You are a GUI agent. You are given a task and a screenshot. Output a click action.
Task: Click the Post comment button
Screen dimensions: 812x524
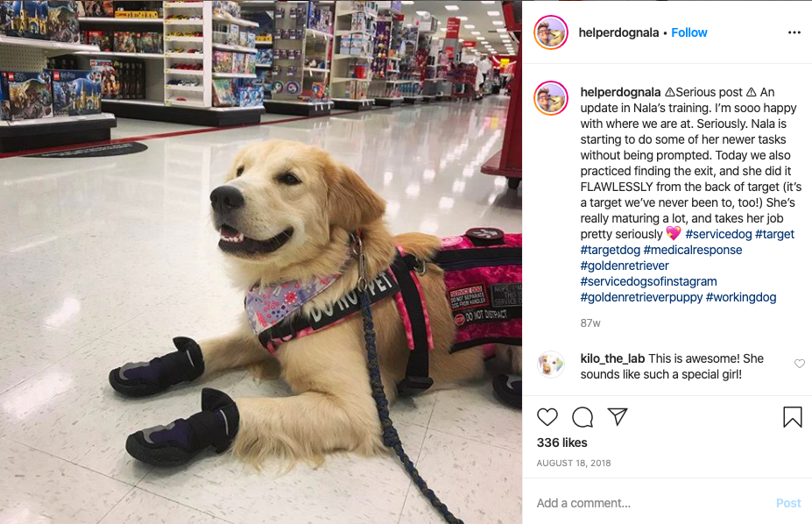(788, 503)
